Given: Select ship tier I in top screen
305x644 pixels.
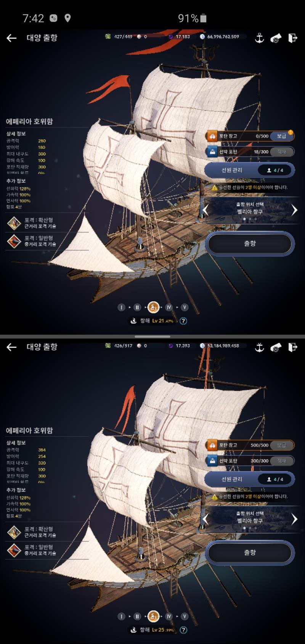Looking at the screenshot, I should (121, 307).
